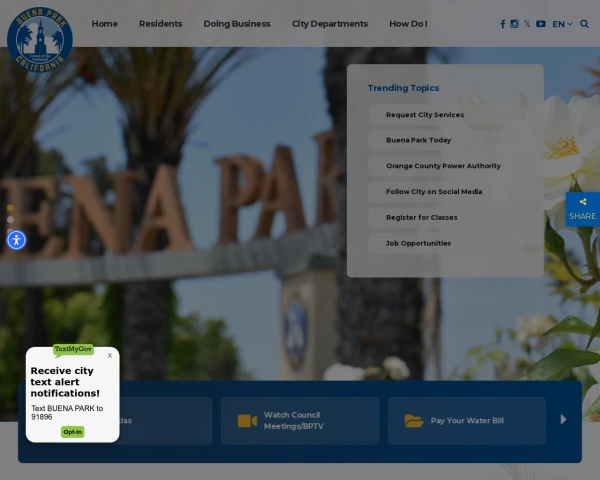Open Orange County Power Authority link
This screenshot has width=600, height=480.
pyautogui.click(x=443, y=166)
